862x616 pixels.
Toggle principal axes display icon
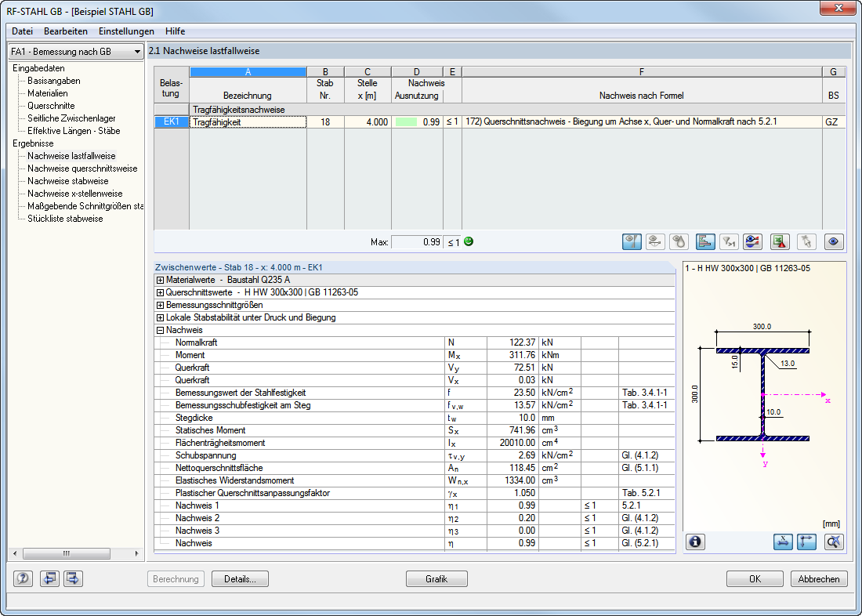coord(806,542)
